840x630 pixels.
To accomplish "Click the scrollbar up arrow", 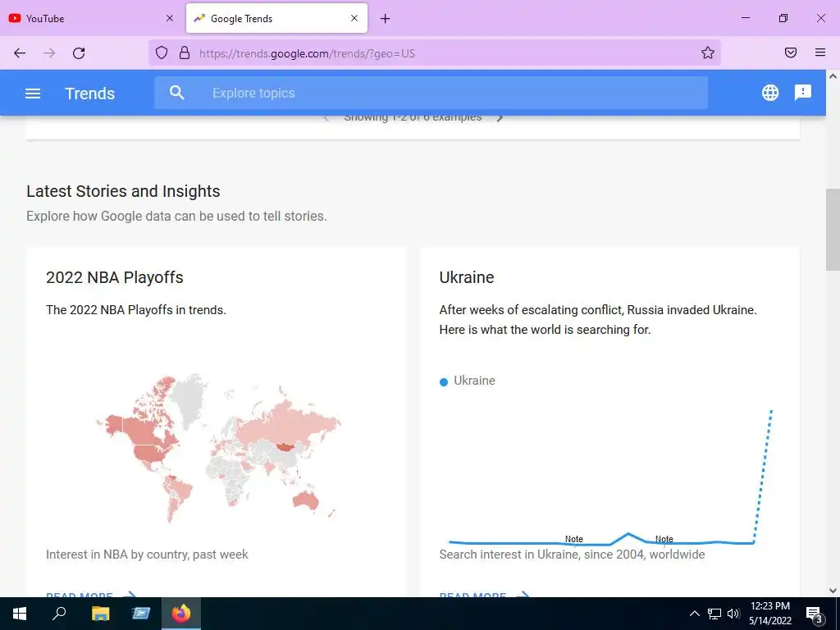I will tap(833, 76).
